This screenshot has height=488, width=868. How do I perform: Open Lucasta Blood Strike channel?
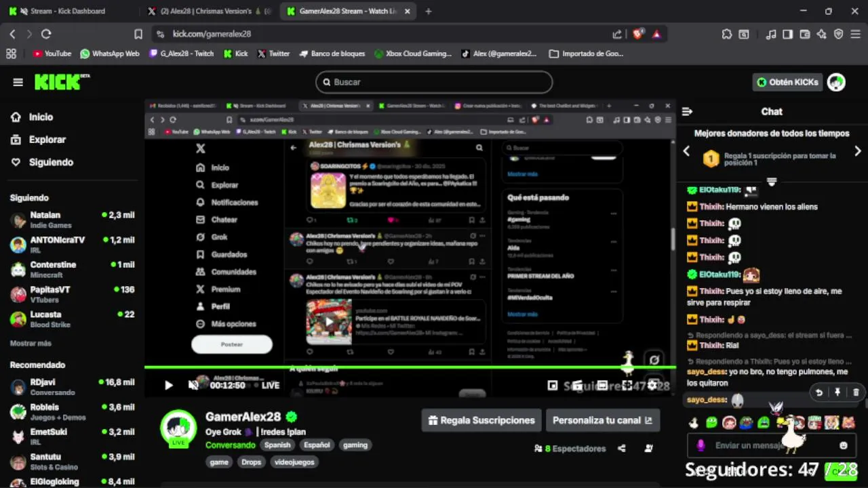[72, 319]
